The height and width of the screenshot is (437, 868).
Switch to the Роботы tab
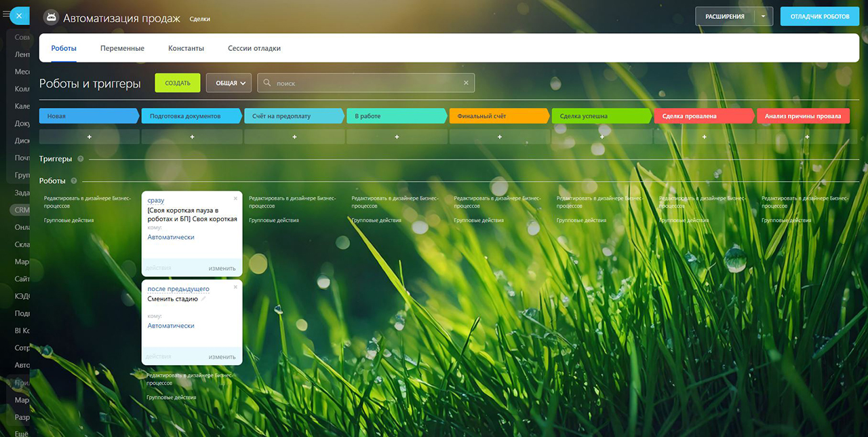64,48
